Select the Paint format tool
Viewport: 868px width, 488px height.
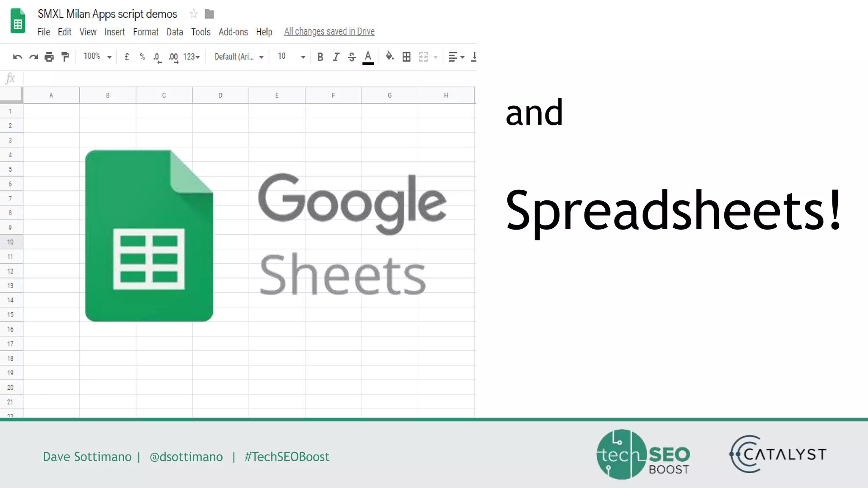pyautogui.click(x=65, y=57)
